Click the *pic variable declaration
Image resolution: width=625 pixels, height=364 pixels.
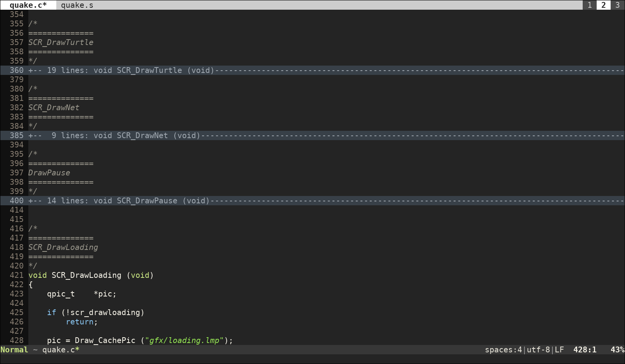tap(105, 294)
